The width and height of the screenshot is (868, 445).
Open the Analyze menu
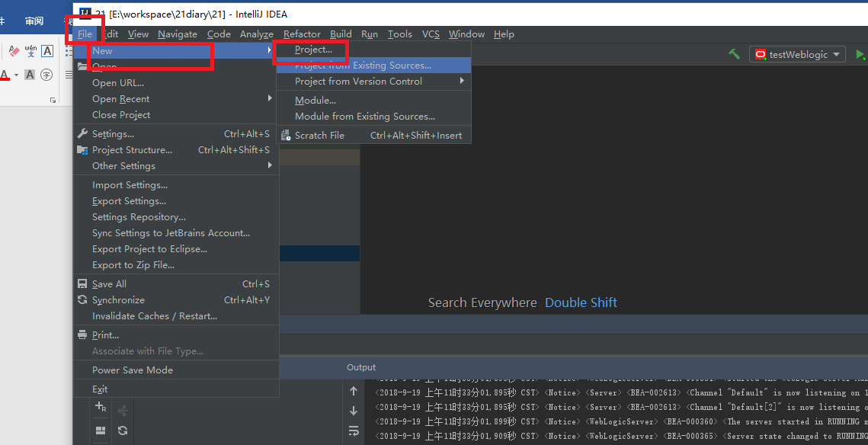256,34
